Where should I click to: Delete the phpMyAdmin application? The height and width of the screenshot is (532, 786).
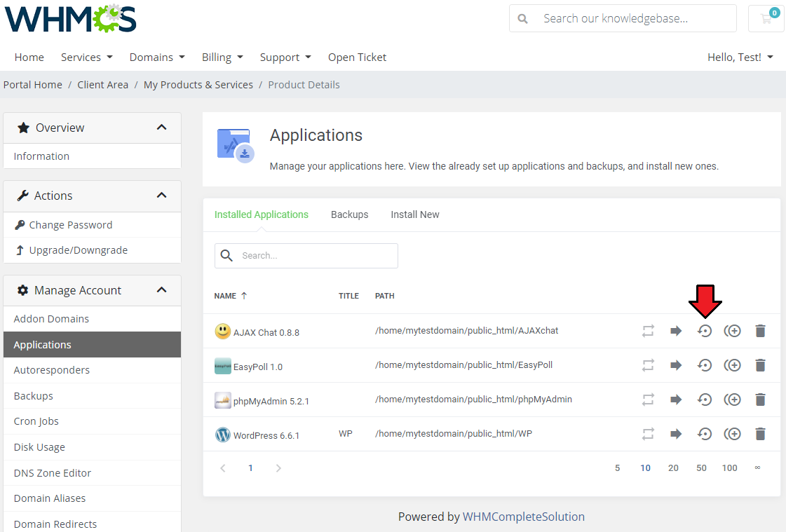click(x=761, y=400)
